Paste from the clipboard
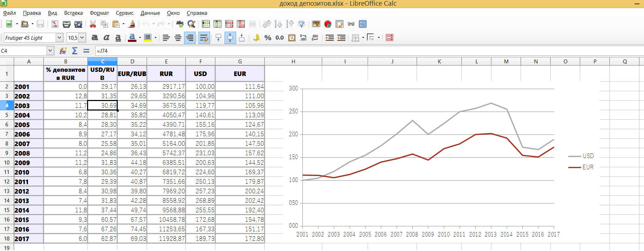 point(116,24)
